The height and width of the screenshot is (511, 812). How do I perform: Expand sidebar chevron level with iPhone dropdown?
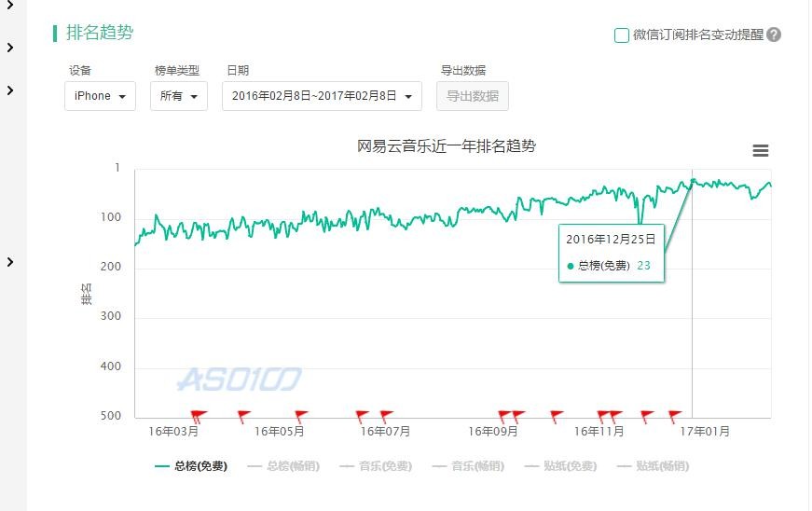10,90
